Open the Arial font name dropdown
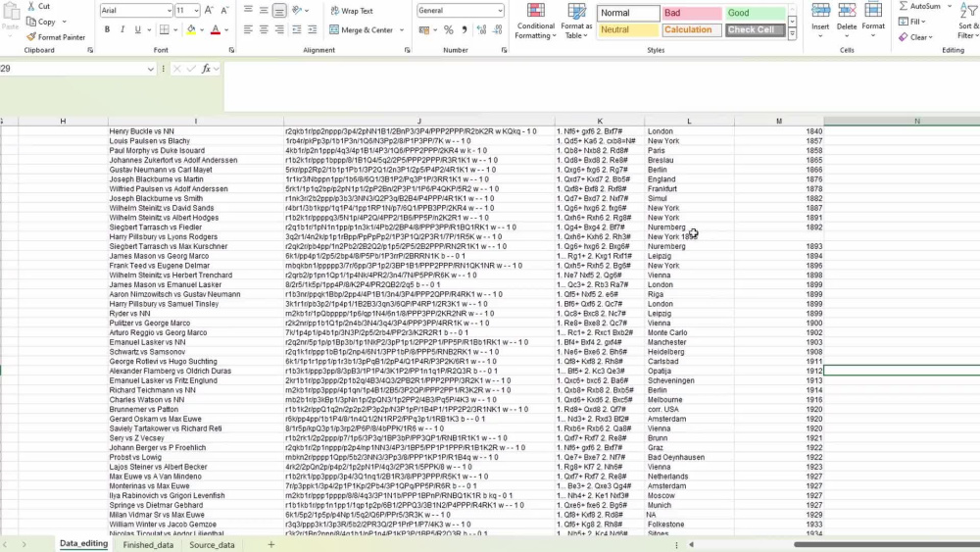Screen dimensions: 980x552 click(169, 11)
